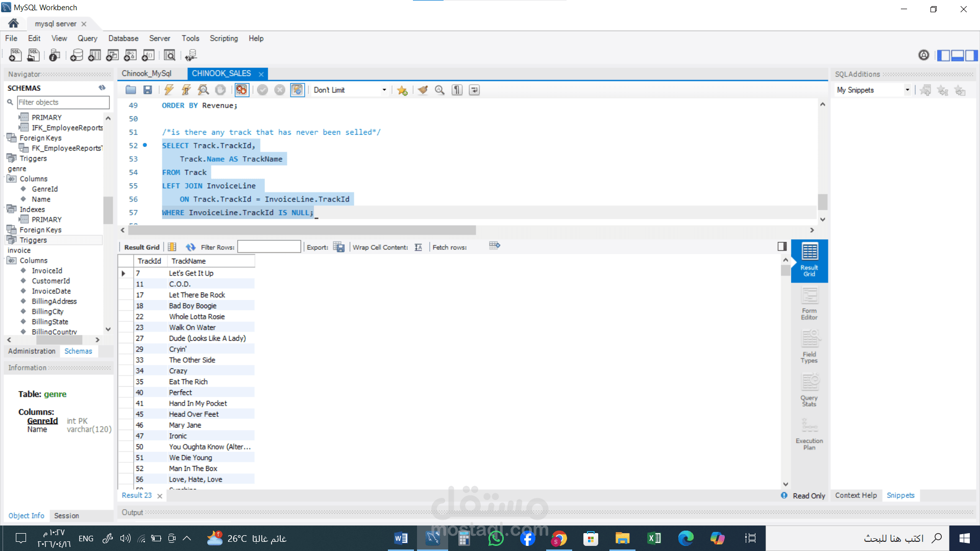Switch to the Chinook_MySql editor tab

pyautogui.click(x=146, y=73)
